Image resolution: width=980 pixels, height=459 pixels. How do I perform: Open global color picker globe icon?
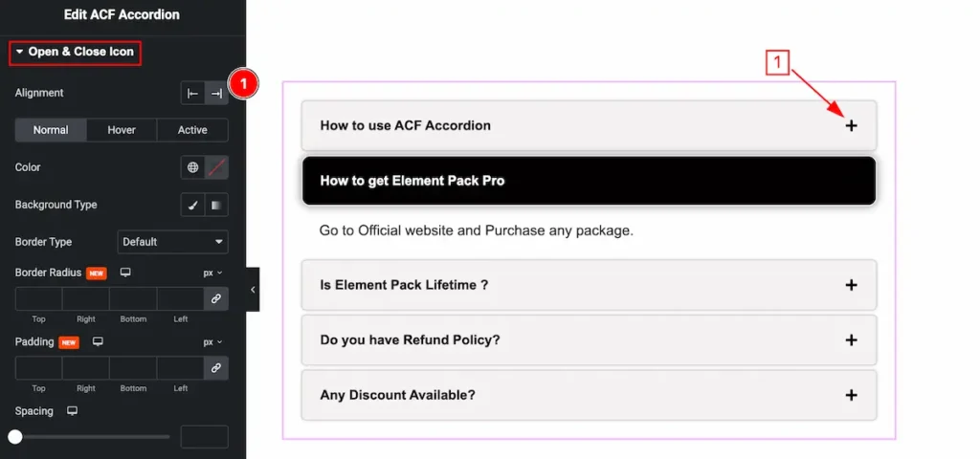(192, 167)
